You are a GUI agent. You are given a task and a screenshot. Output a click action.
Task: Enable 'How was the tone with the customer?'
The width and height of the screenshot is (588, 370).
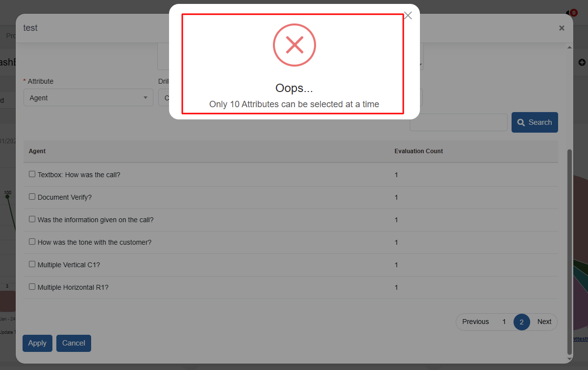pyautogui.click(x=32, y=242)
